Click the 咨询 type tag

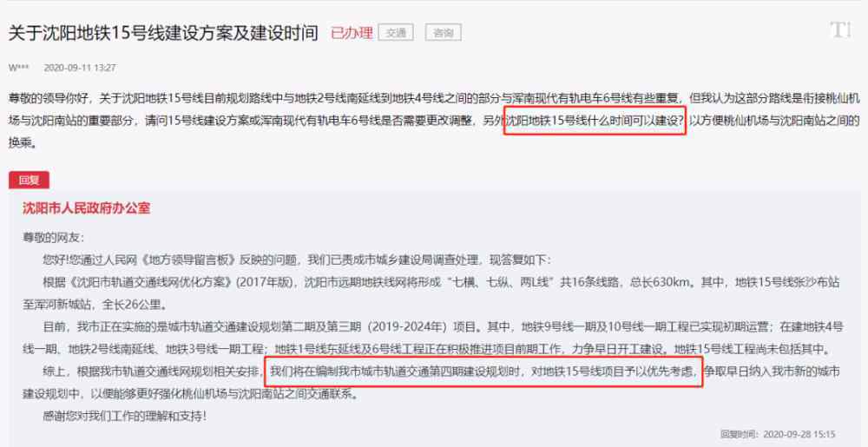coord(443,33)
